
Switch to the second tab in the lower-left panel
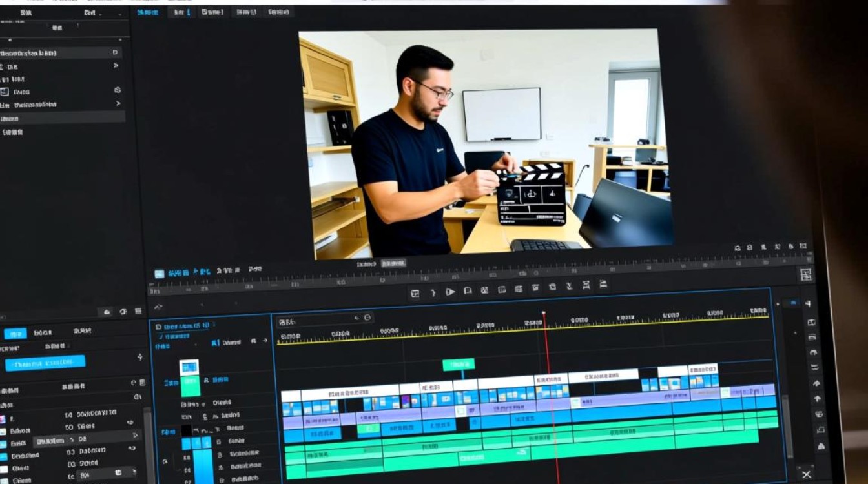click(43, 332)
